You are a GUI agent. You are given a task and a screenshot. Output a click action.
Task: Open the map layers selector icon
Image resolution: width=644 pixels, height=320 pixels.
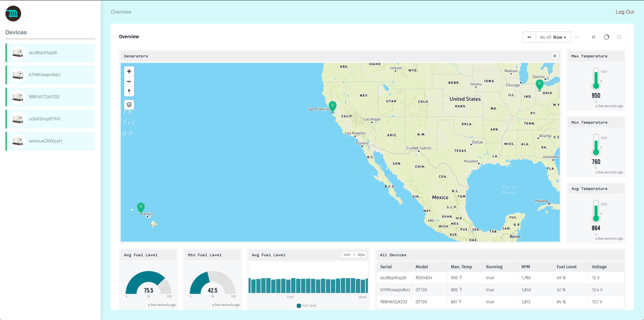pos(129,105)
